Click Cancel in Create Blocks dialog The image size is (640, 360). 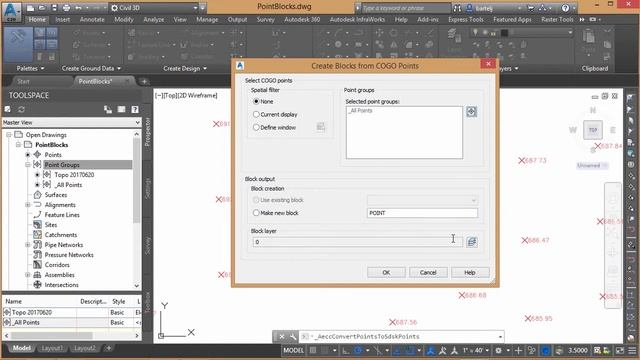pos(428,272)
